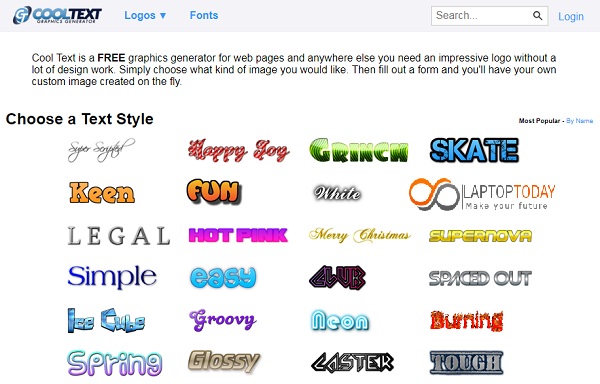Use the Spaced Out text style
The height and width of the screenshot is (384, 600).
tap(480, 278)
